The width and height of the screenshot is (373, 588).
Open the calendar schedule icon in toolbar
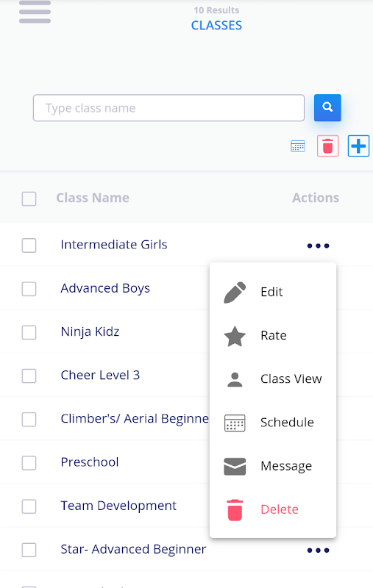point(298,146)
